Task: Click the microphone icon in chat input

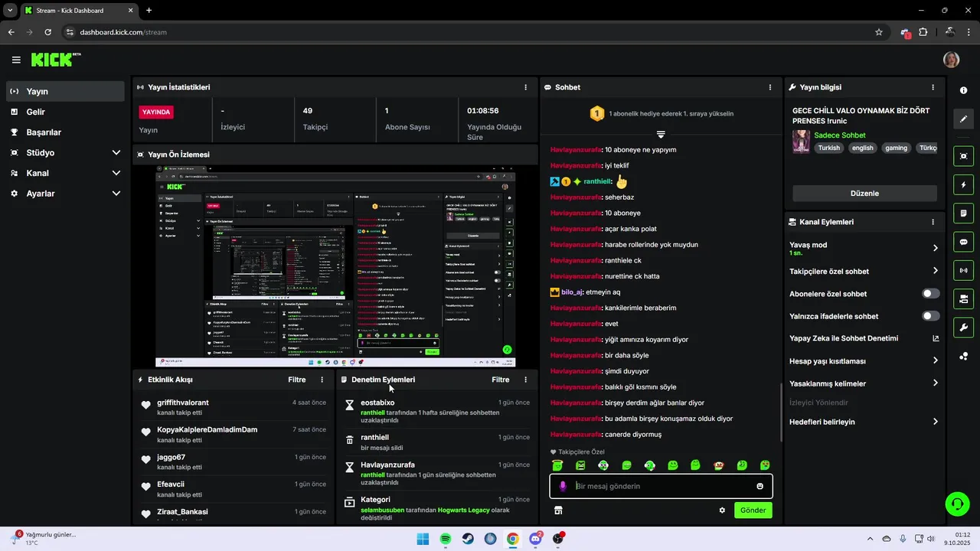Action: point(563,486)
